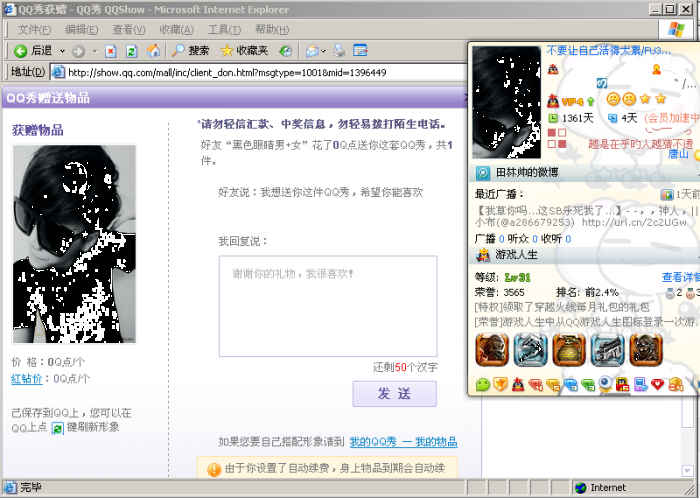Click the edit page icon in toolbar
The height and width of the screenshot is (498, 700).
coord(360,50)
